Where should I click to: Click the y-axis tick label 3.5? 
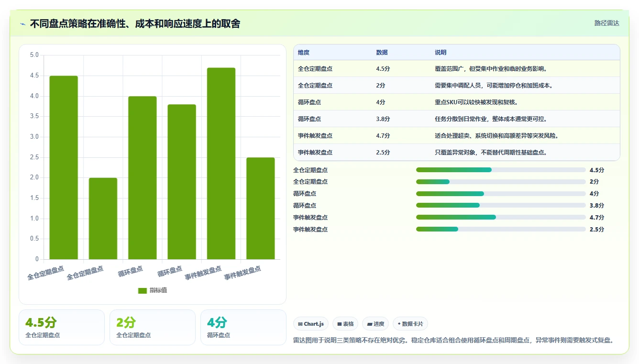(34, 116)
